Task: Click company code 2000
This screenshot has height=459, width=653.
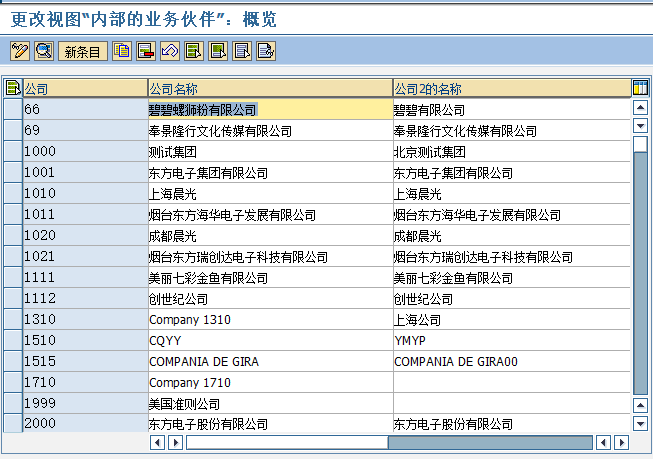Action: pyautogui.click(x=85, y=423)
